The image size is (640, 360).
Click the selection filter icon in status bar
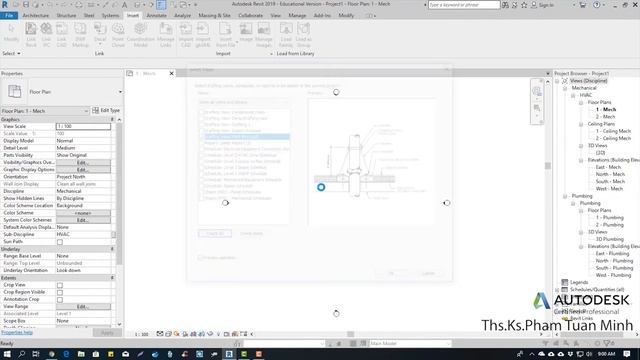coord(608,343)
